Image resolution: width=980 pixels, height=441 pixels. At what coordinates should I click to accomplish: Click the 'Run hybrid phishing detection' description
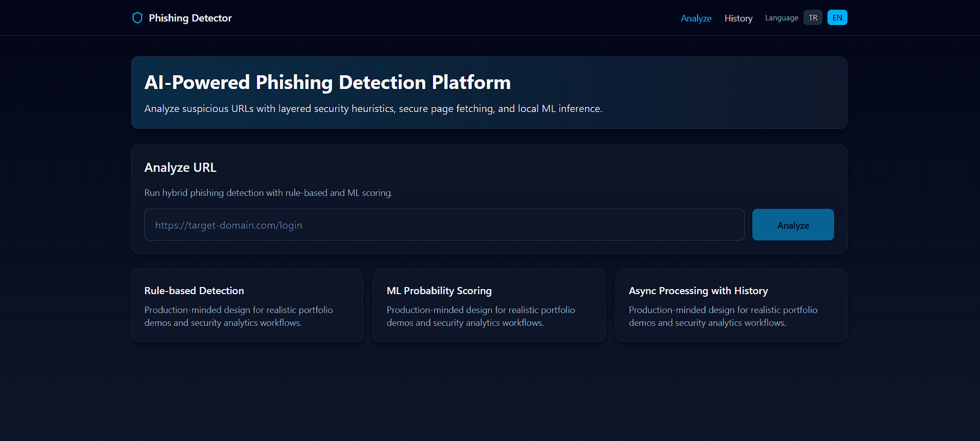[268, 193]
